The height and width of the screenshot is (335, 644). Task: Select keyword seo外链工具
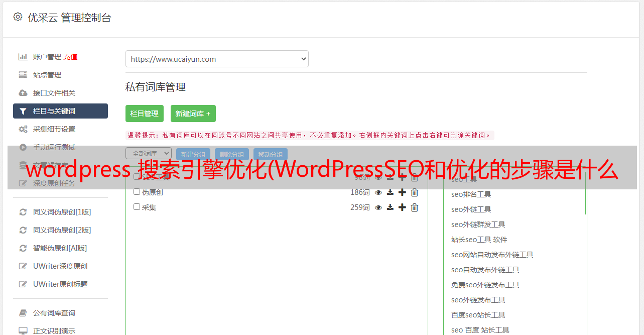tap(471, 209)
